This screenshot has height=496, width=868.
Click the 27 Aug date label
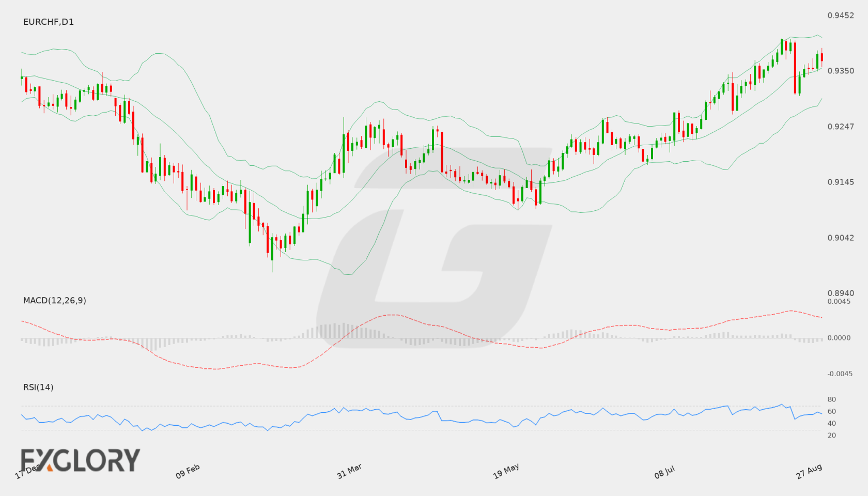click(809, 471)
